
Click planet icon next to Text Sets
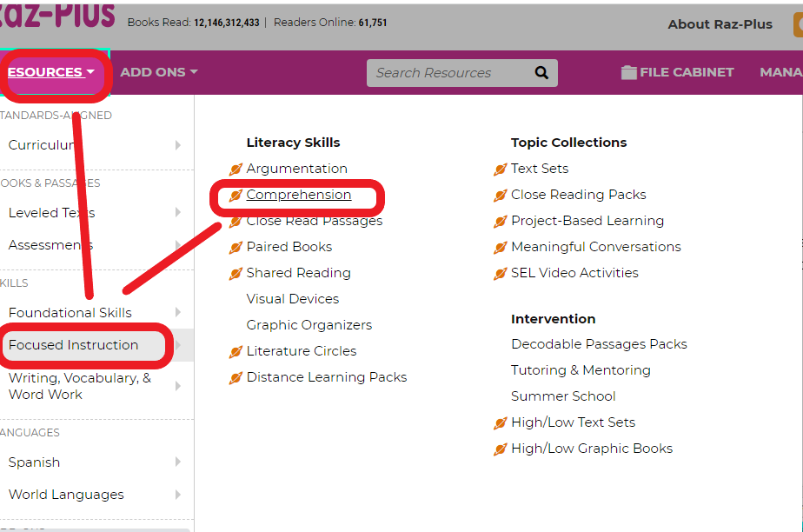pos(500,170)
